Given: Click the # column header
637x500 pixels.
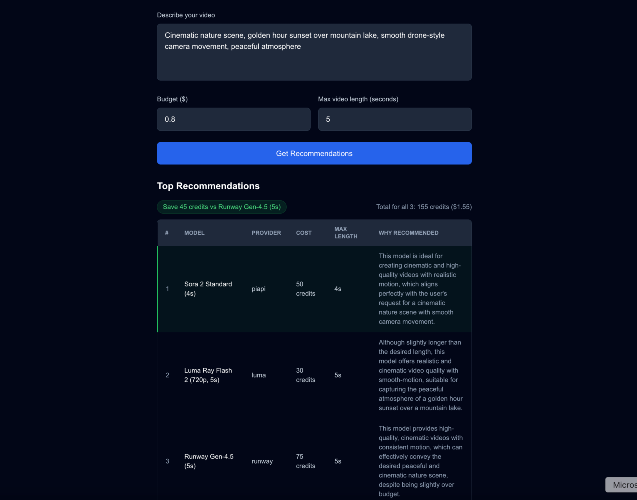Looking at the screenshot, I should 167,233.
